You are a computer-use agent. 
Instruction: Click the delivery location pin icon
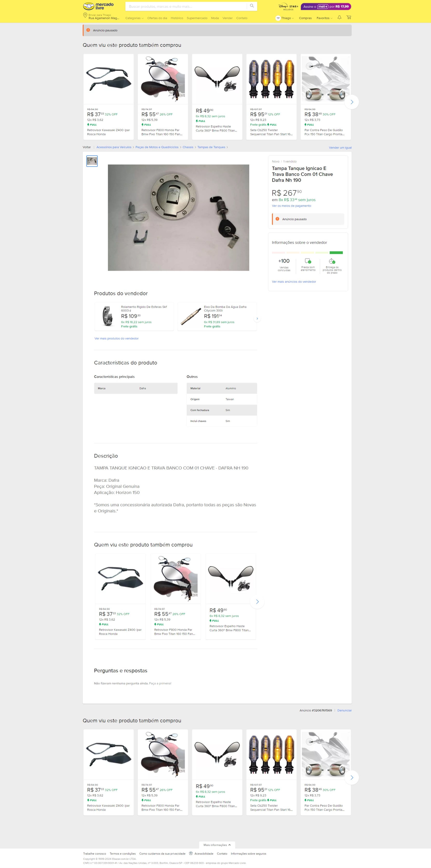85,15
